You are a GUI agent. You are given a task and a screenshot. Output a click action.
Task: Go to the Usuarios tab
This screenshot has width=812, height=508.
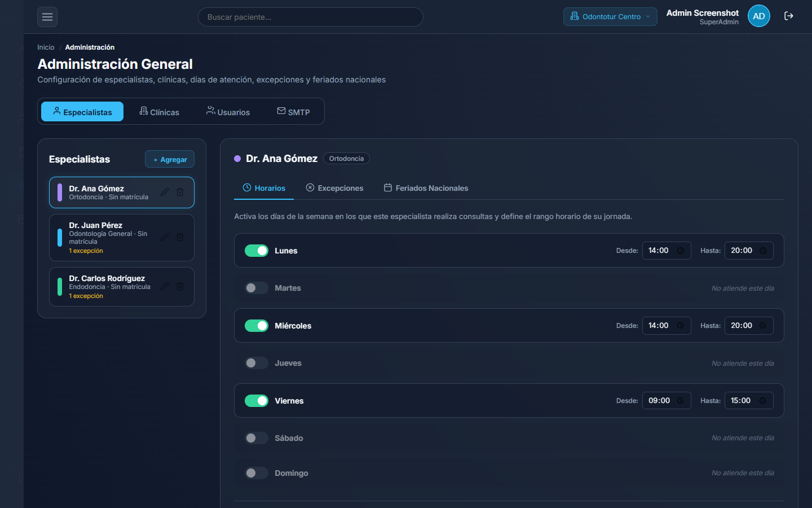[x=228, y=112]
